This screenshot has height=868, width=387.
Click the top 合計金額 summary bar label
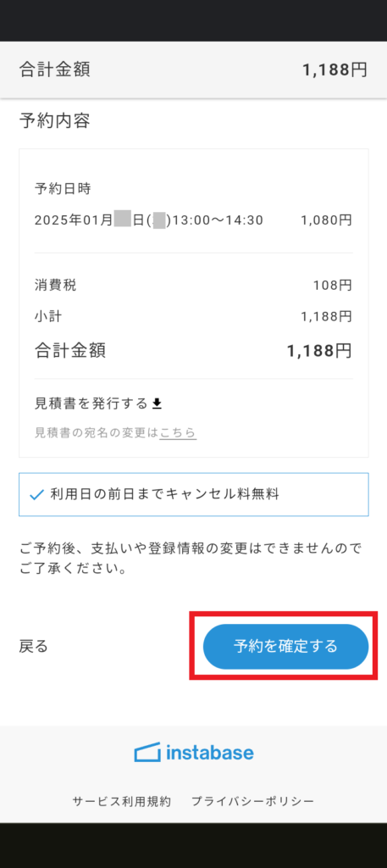pyautogui.click(x=55, y=70)
